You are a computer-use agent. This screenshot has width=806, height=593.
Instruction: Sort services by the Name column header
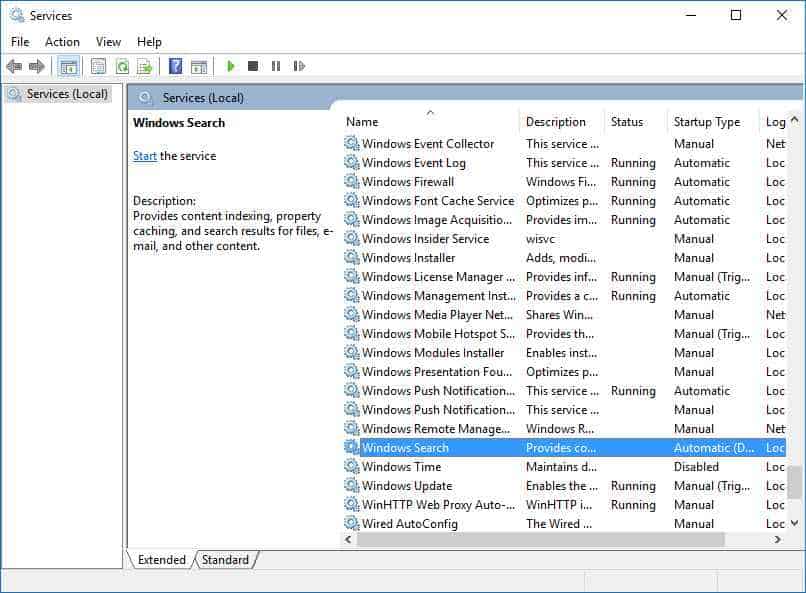[x=362, y=122]
